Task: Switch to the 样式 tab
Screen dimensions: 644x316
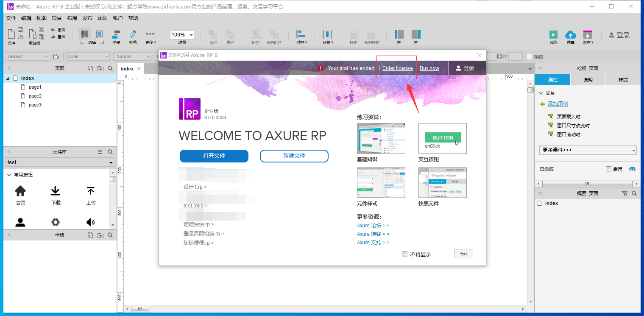Action: [623, 80]
